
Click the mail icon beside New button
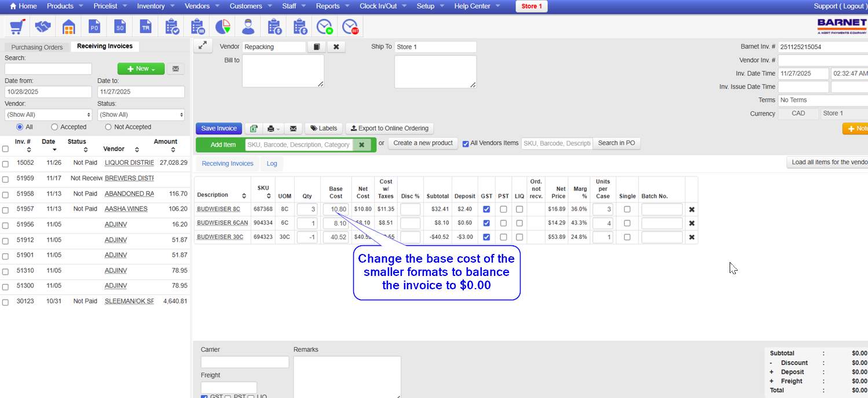tap(175, 69)
